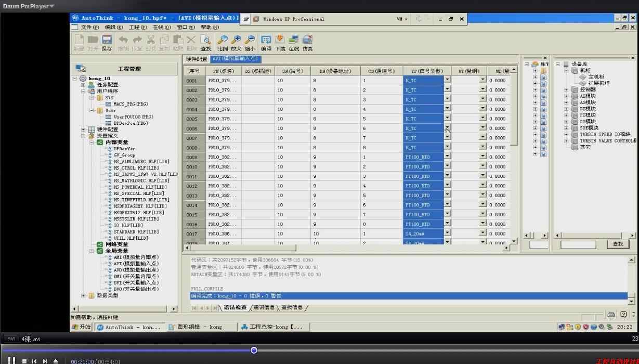Click the PotPlayer seek bar position handle
Viewport: 639px width, 364px height.
pos(254,350)
